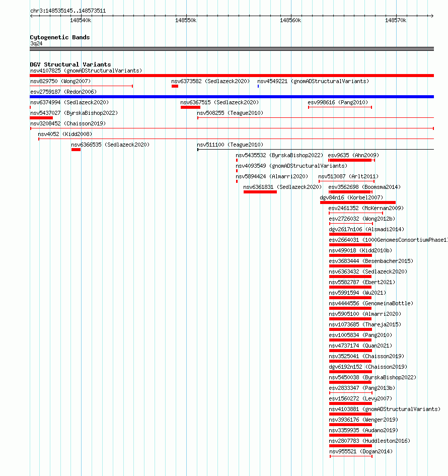Open esv998616 (Pang2010) variant
The image size is (448, 476).
pyautogui.click(x=338, y=102)
